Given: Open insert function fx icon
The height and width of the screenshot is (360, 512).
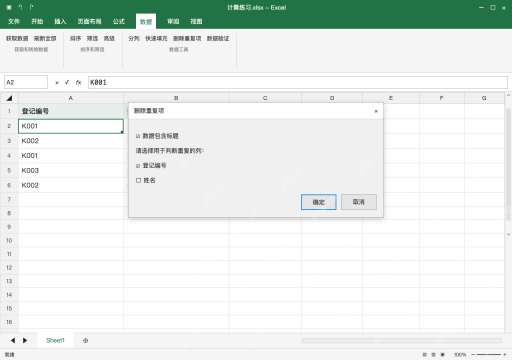Looking at the screenshot, I should [x=78, y=82].
